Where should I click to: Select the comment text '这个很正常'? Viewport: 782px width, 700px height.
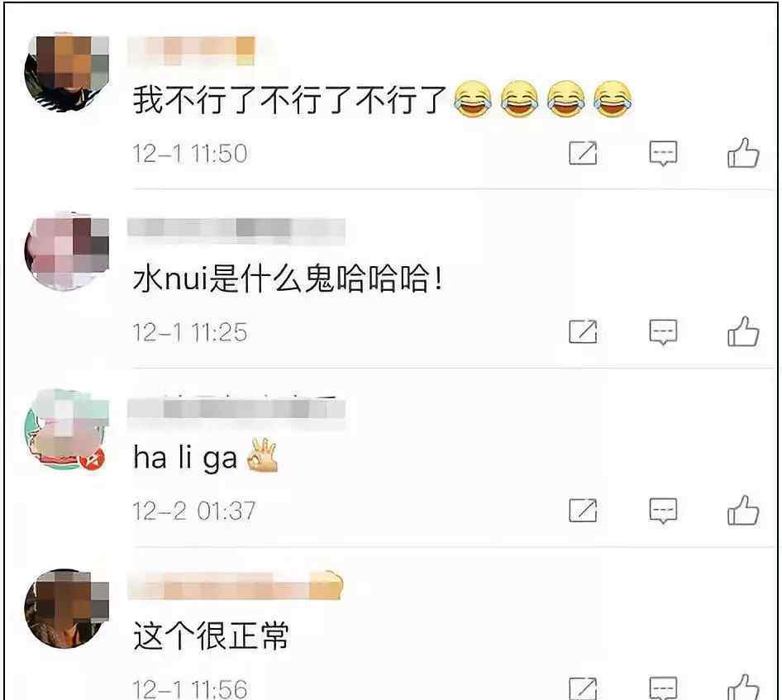(211, 636)
